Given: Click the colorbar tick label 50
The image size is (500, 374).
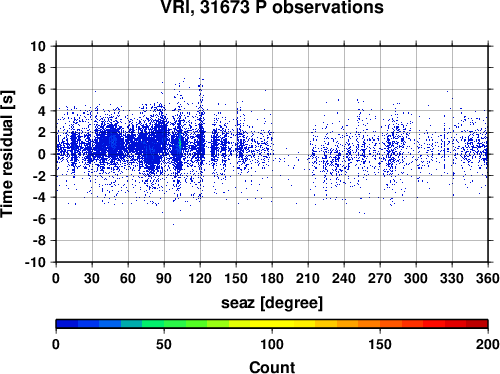Looking at the screenshot, I should click(x=164, y=344).
